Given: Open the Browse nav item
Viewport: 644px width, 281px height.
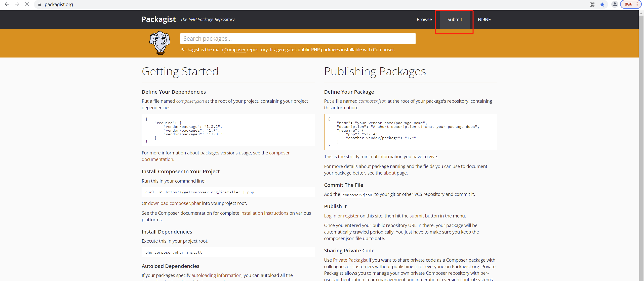Looking at the screenshot, I should [424, 19].
